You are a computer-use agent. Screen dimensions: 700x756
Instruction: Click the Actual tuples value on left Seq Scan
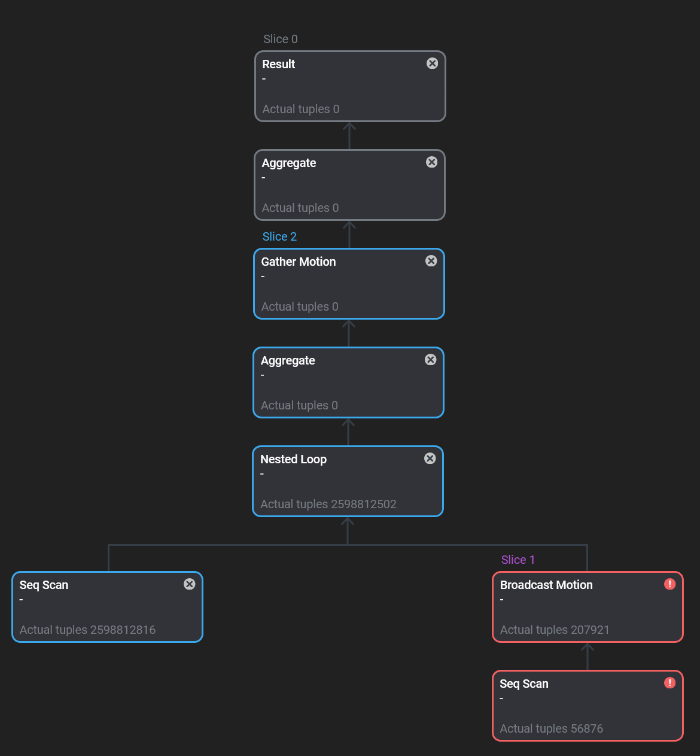pyautogui.click(x=87, y=630)
